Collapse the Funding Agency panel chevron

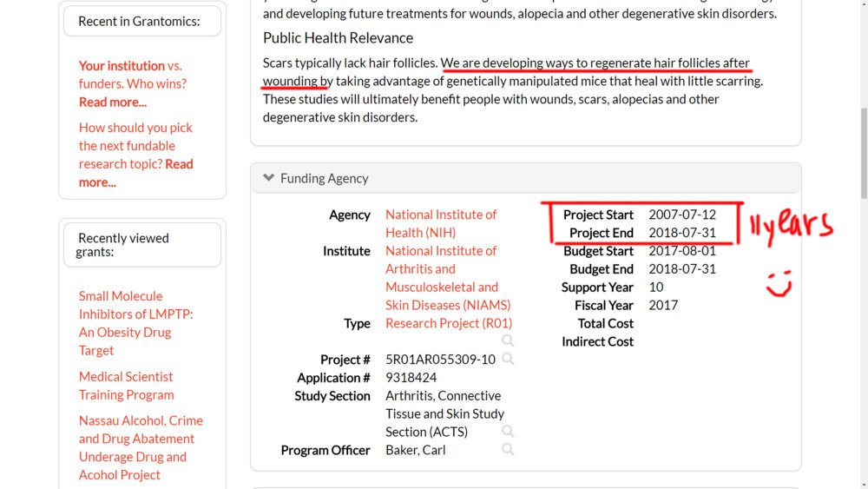(269, 178)
